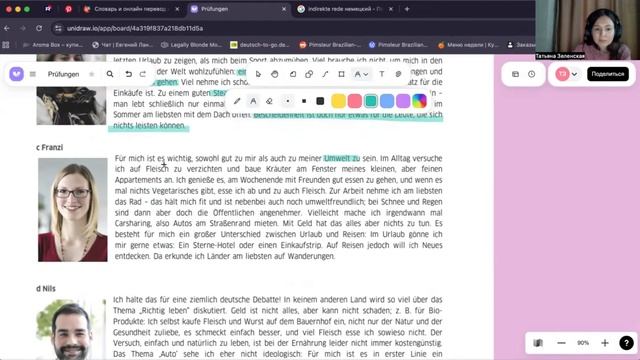Click the Franzi portrait photo
This screenshot has height=360, width=640.
[x=73, y=210]
